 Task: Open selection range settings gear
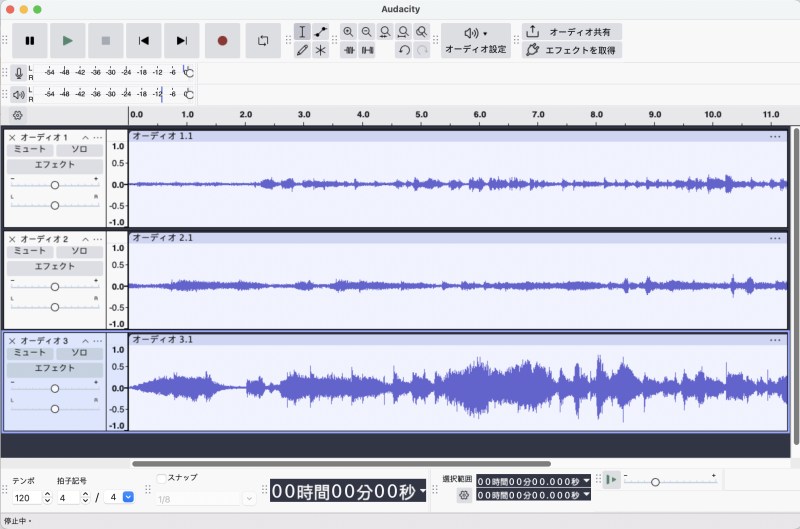pos(464,495)
